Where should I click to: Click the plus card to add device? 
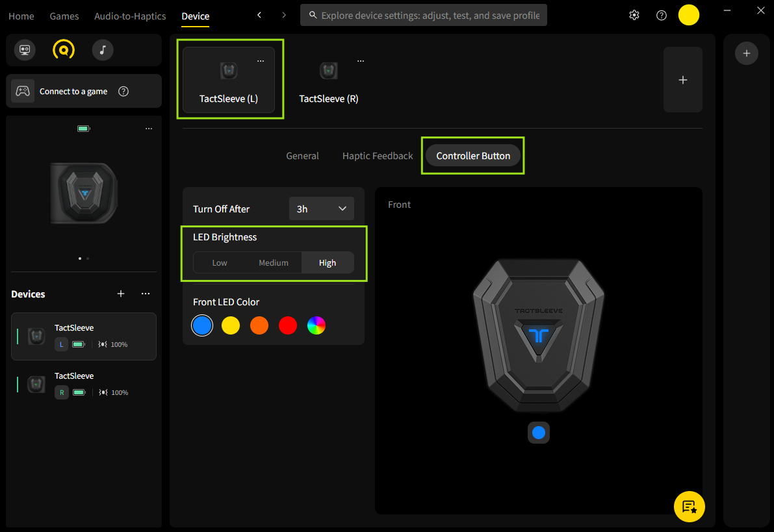[682, 80]
